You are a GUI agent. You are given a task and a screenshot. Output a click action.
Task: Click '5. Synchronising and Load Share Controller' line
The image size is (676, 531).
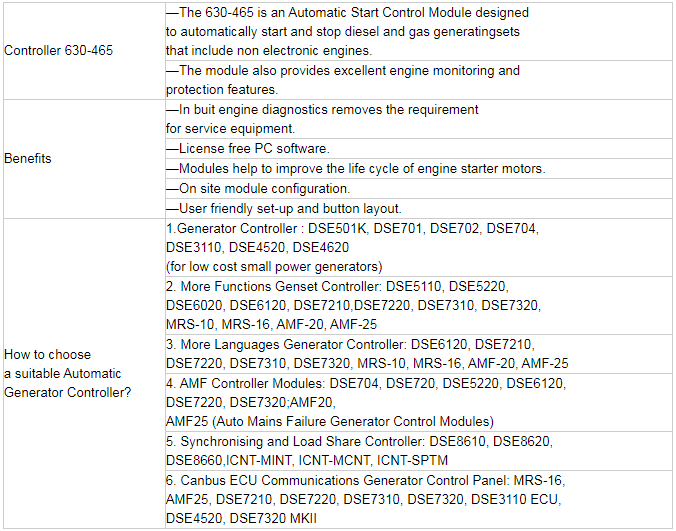360,442
